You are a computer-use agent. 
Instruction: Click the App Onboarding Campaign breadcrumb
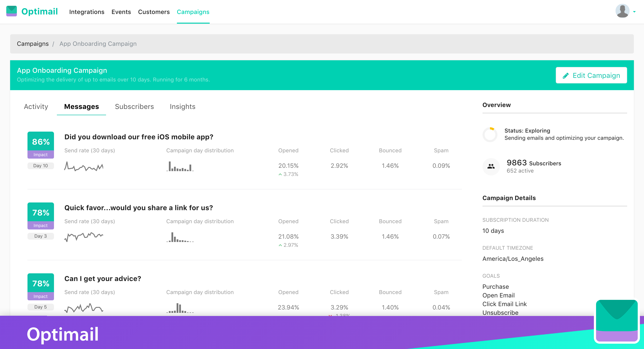coord(98,44)
